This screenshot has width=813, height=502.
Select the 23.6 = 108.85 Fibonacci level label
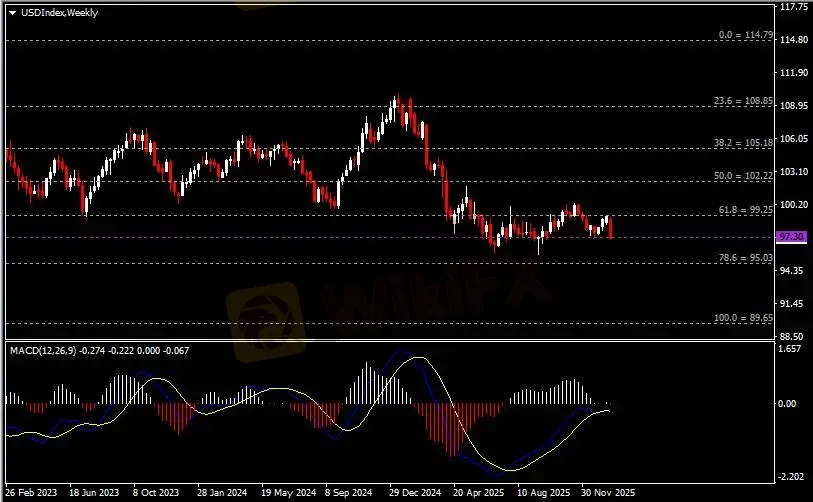(744, 101)
